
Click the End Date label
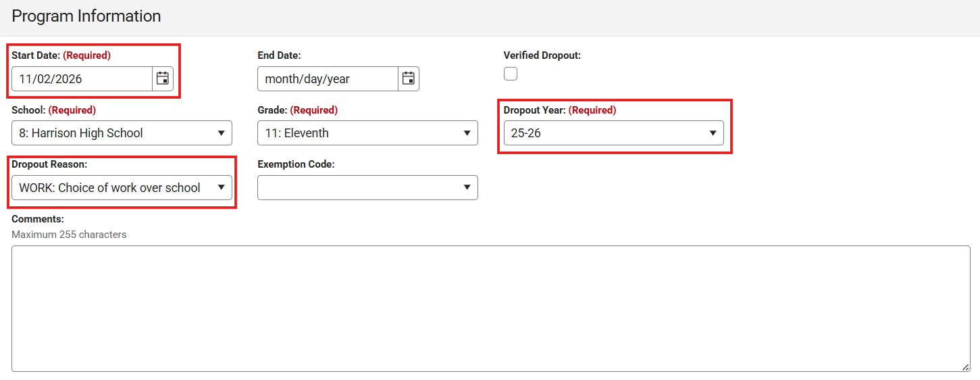(279, 55)
